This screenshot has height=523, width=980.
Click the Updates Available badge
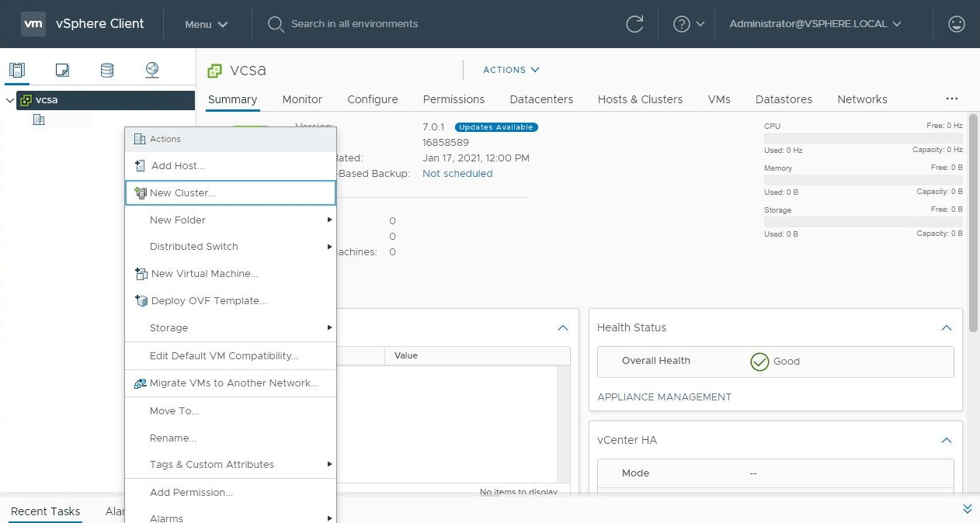point(496,127)
